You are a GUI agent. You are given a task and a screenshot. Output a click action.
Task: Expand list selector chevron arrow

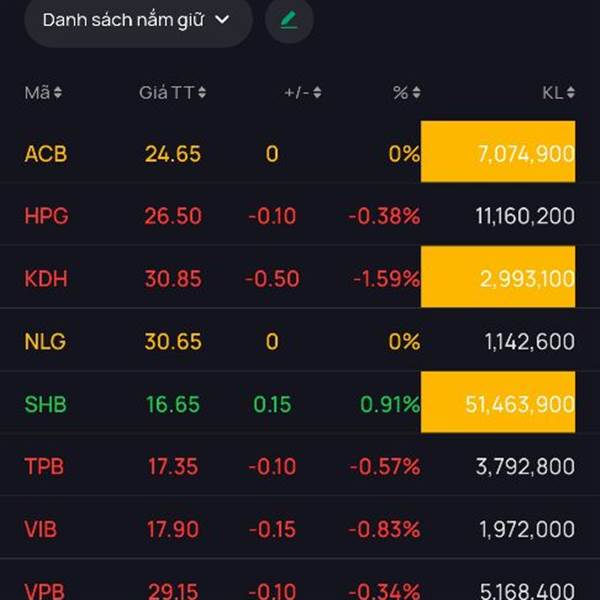[222, 20]
